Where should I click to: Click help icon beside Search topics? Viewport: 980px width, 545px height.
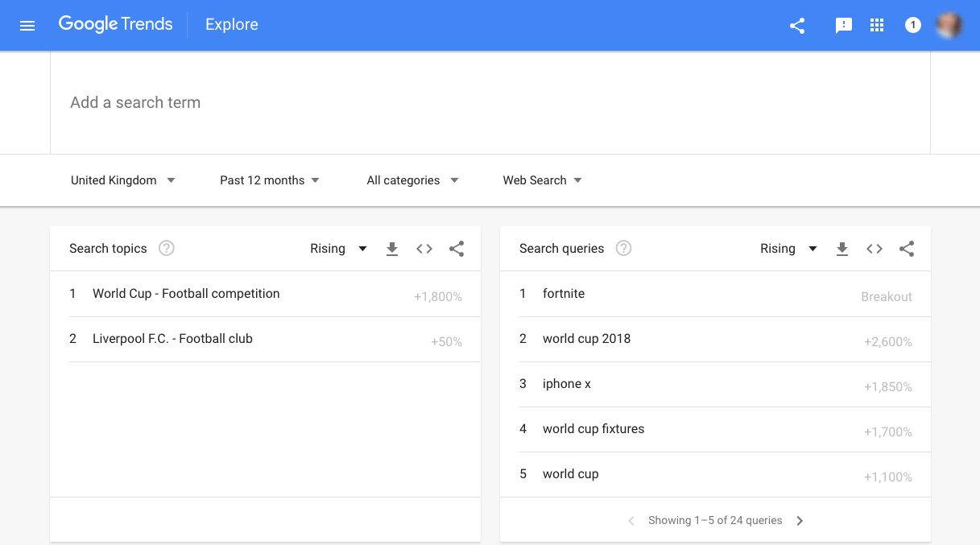coord(167,248)
